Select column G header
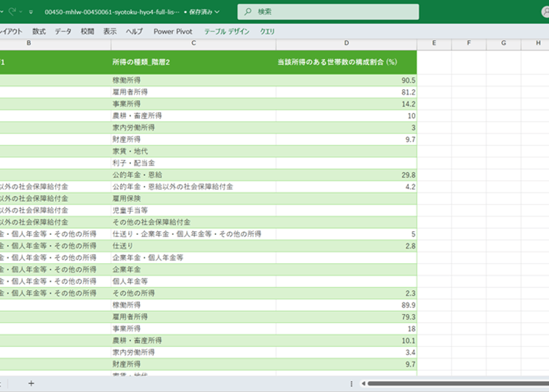This screenshot has height=392, width=549. [x=503, y=43]
